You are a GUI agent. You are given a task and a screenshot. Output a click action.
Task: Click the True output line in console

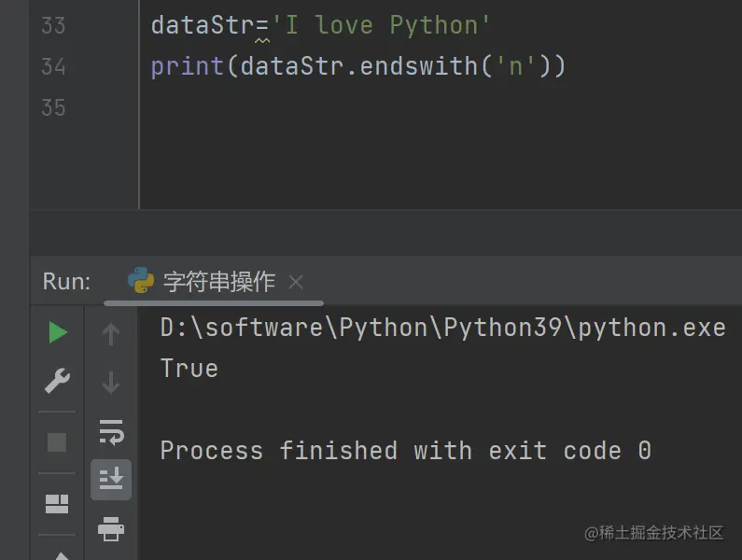click(x=189, y=369)
